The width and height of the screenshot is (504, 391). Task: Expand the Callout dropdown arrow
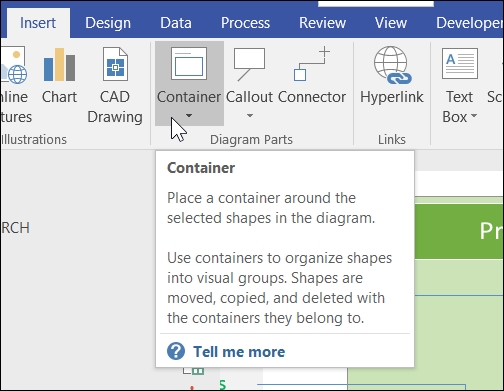click(250, 116)
